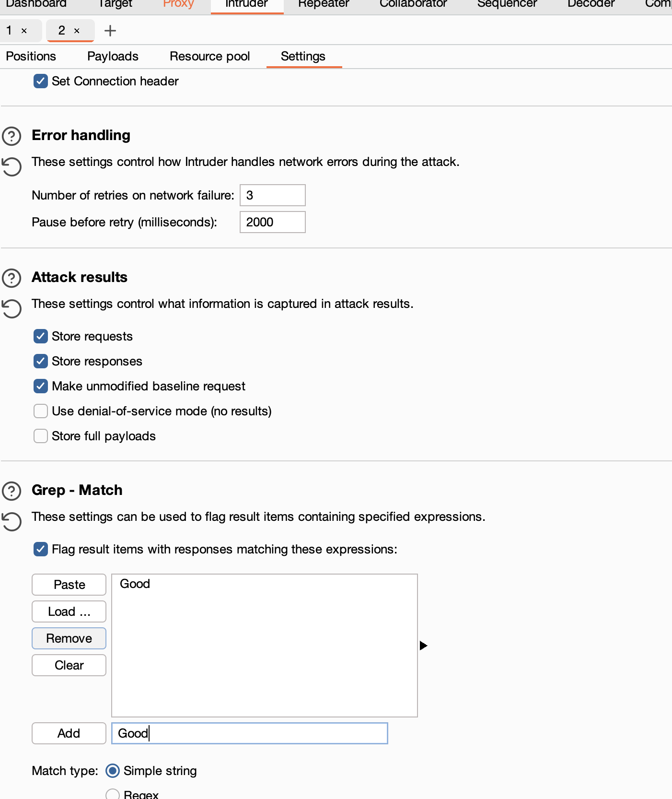The height and width of the screenshot is (799, 672).
Task: Select Simple string match type
Action: (113, 771)
